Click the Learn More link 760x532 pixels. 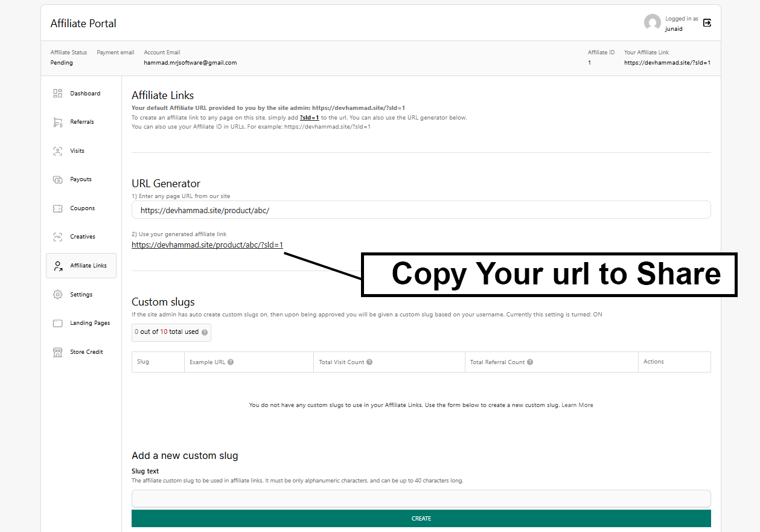coord(577,405)
